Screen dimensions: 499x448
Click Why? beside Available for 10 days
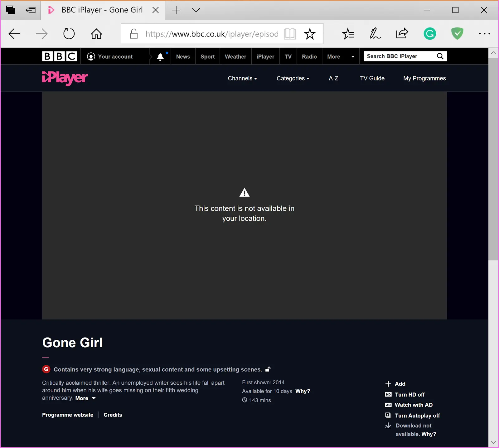tap(303, 391)
